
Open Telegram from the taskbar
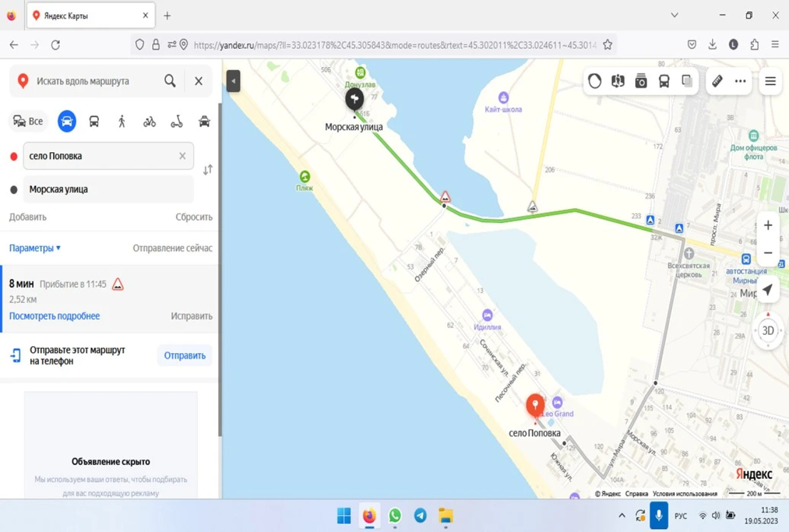[420, 516]
